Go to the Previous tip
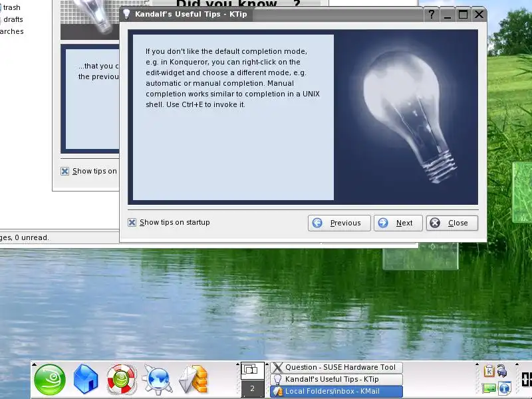Viewport: 532px width, 399px height. (339, 223)
